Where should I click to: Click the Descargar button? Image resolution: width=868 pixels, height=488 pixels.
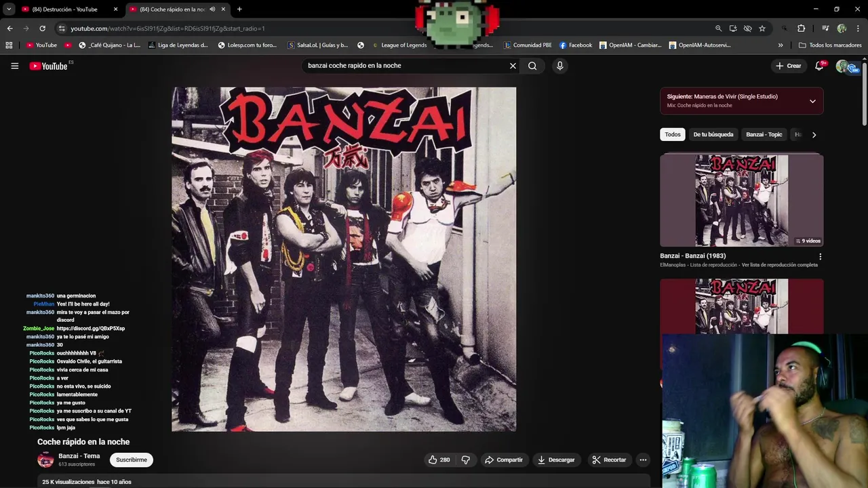556,460
